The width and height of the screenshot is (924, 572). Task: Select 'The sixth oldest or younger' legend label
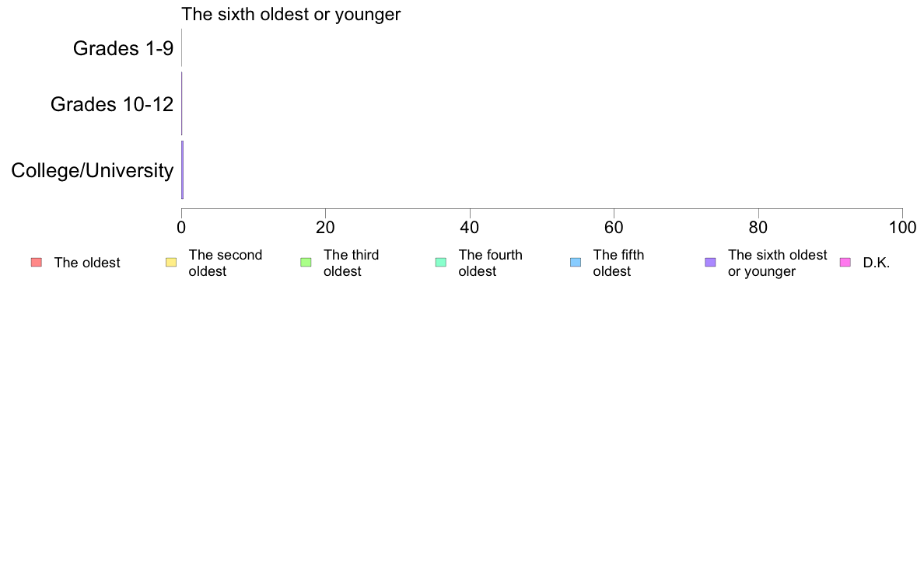coord(777,263)
